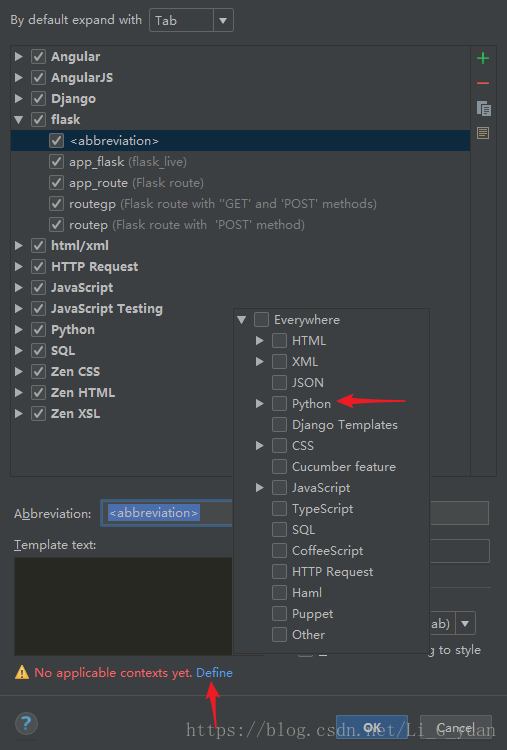Click the OK button
Image resolution: width=507 pixels, height=750 pixels.
(372, 727)
